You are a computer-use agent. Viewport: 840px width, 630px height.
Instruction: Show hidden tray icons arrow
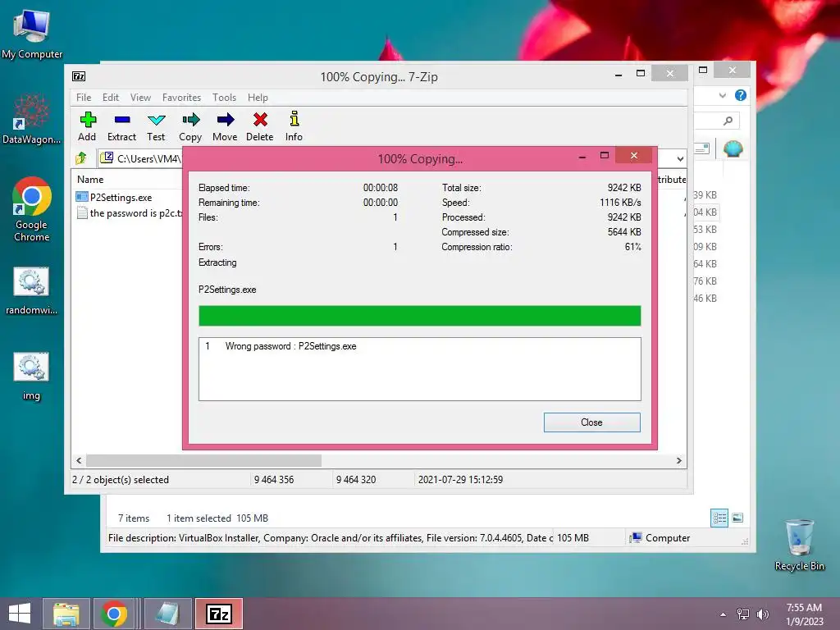(x=724, y=614)
